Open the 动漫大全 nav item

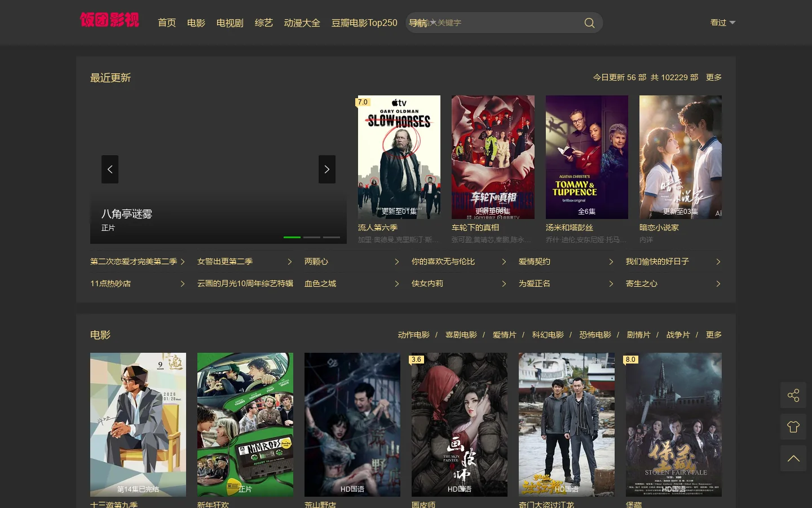tap(302, 23)
